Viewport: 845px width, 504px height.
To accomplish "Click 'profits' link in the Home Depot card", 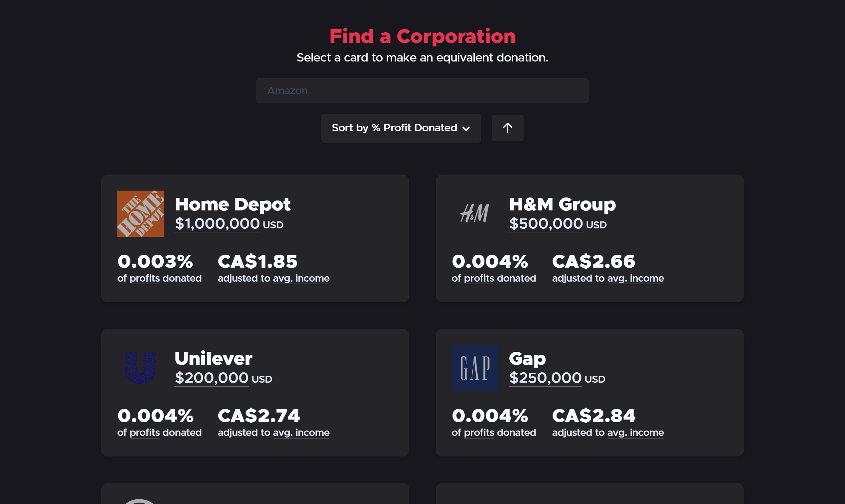I will [144, 279].
